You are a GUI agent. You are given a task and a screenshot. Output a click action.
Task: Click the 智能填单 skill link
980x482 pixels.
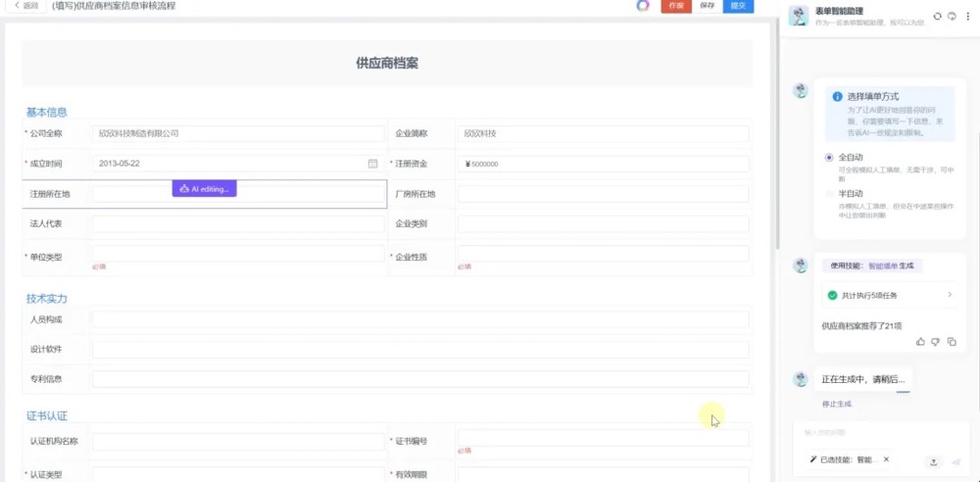click(881, 265)
